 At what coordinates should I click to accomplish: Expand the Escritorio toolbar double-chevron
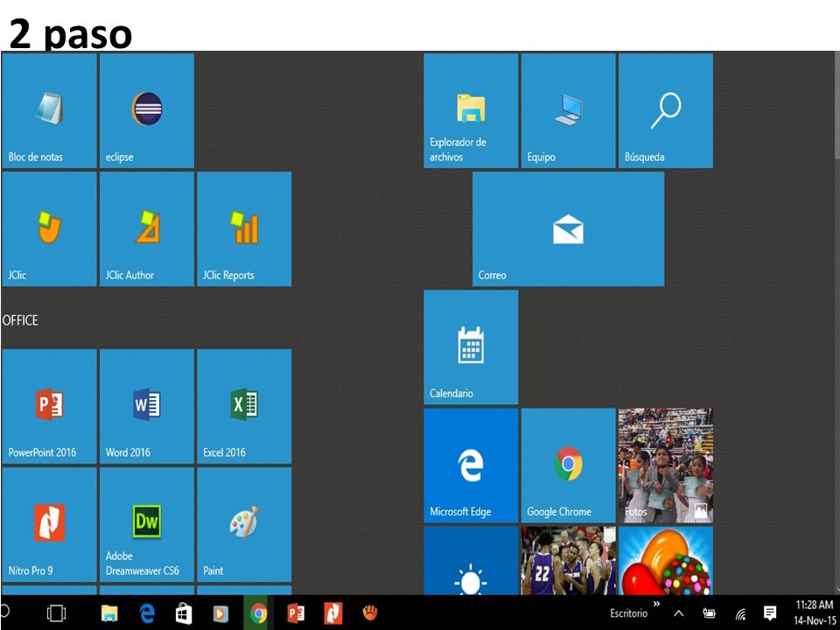coord(657,605)
